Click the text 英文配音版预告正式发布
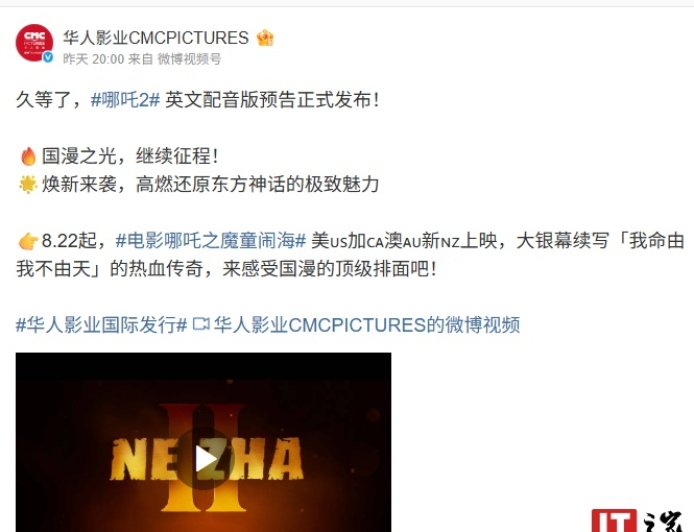The image size is (694, 532). 268,100
